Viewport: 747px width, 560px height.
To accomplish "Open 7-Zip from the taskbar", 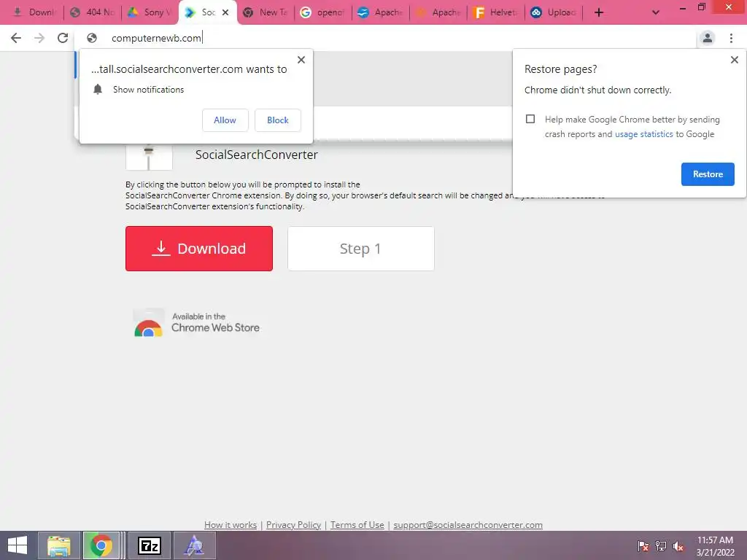I will click(x=149, y=545).
